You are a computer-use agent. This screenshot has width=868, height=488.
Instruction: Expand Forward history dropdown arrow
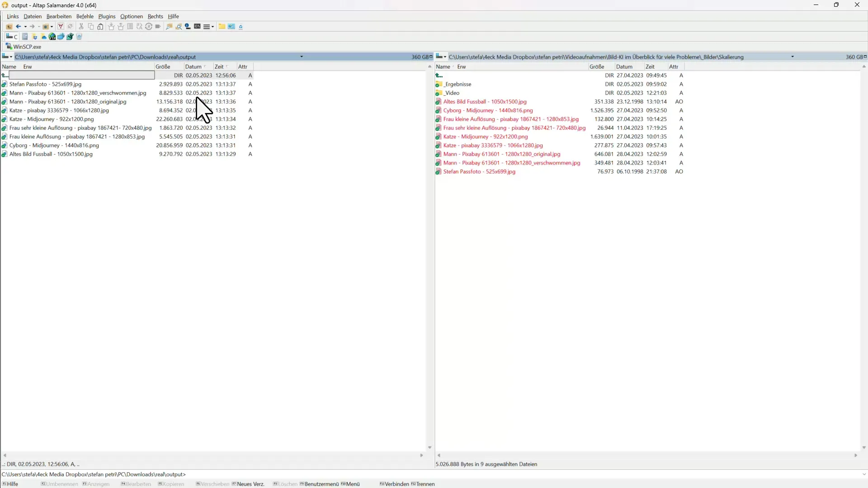point(39,27)
